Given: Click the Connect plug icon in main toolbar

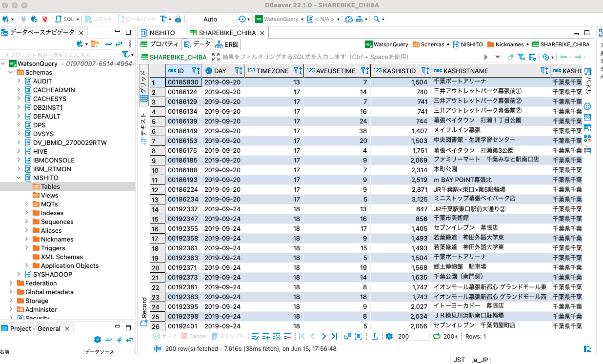Looking at the screenshot, I should click(x=23, y=19).
